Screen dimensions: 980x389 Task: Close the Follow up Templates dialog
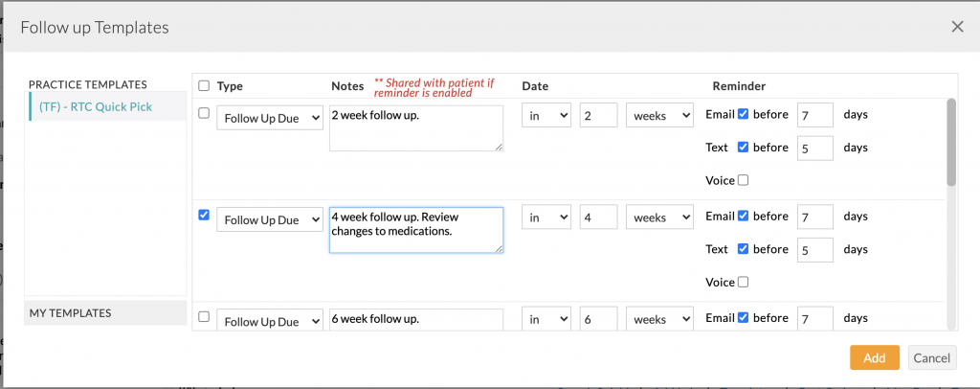tap(957, 27)
